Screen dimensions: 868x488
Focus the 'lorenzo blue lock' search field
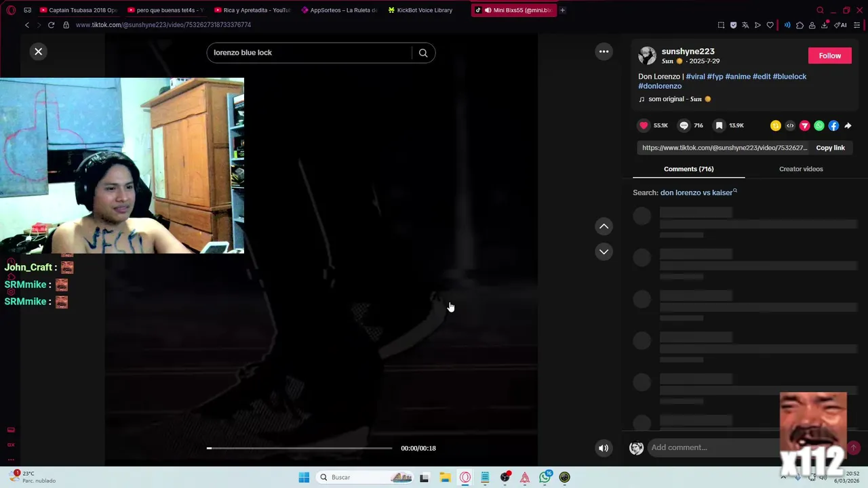point(309,53)
